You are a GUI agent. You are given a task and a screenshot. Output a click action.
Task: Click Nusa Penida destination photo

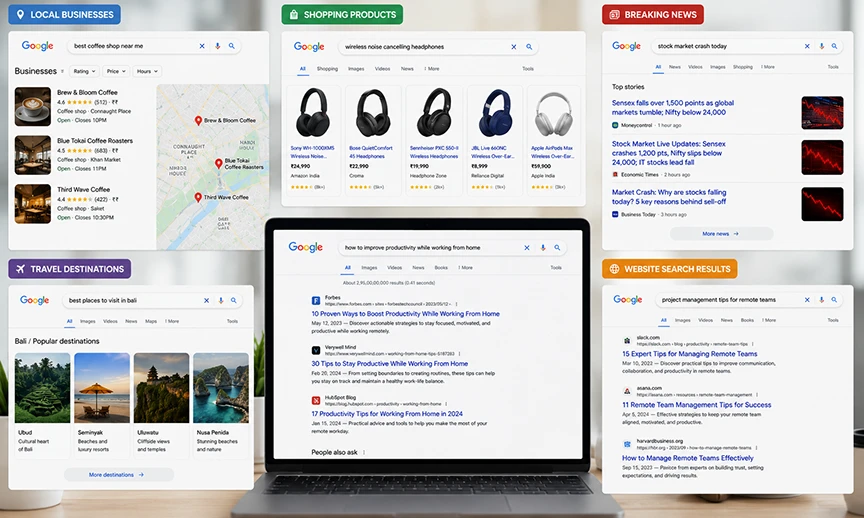[x=221, y=388]
